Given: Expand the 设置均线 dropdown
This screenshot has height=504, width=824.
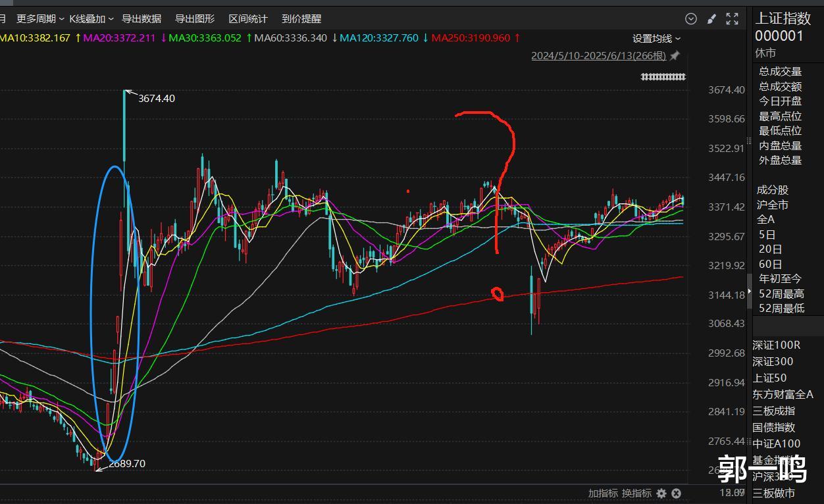Looking at the screenshot, I should (x=656, y=39).
